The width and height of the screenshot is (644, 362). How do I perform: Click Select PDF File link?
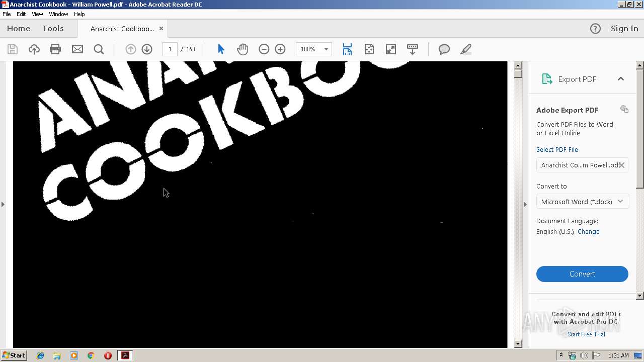[x=557, y=150]
